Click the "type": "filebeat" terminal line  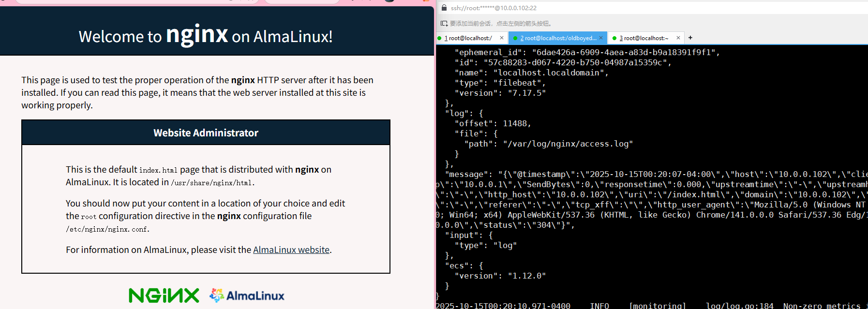coord(500,83)
